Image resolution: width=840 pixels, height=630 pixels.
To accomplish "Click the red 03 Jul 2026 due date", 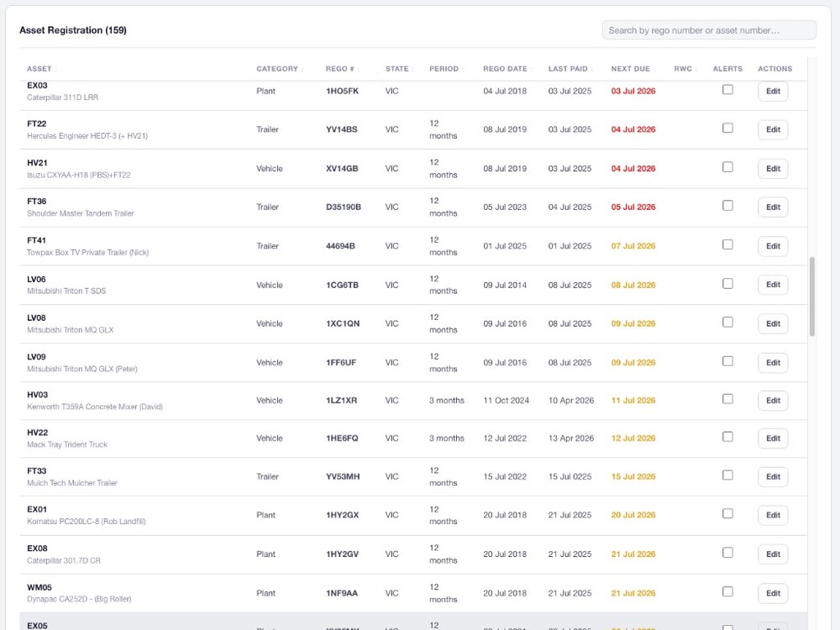I will [x=633, y=91].
